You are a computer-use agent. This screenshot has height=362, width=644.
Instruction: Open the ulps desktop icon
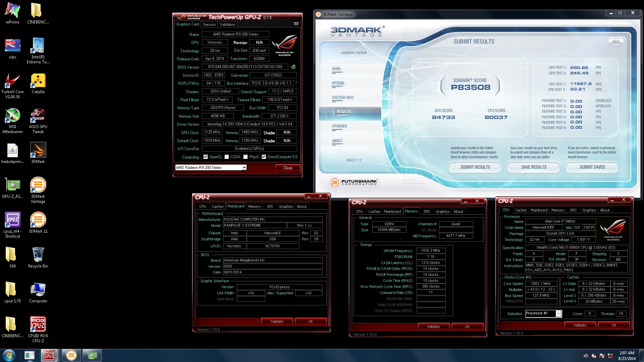click(x=13, y=49)
